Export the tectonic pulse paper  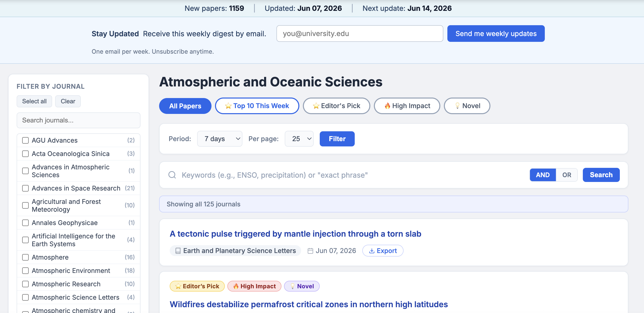pyautogui.click(x=383, y=251)
